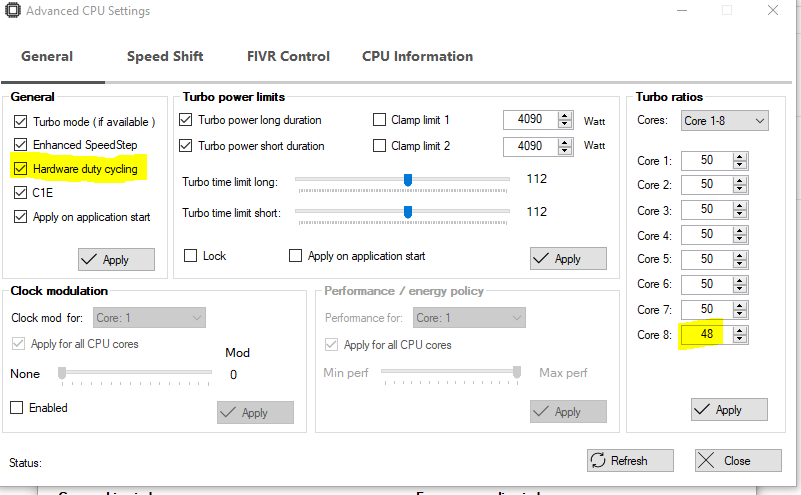Viewport: 801px width, 495px height.
Task: Click the Refresh button
Action: point(630,461)
